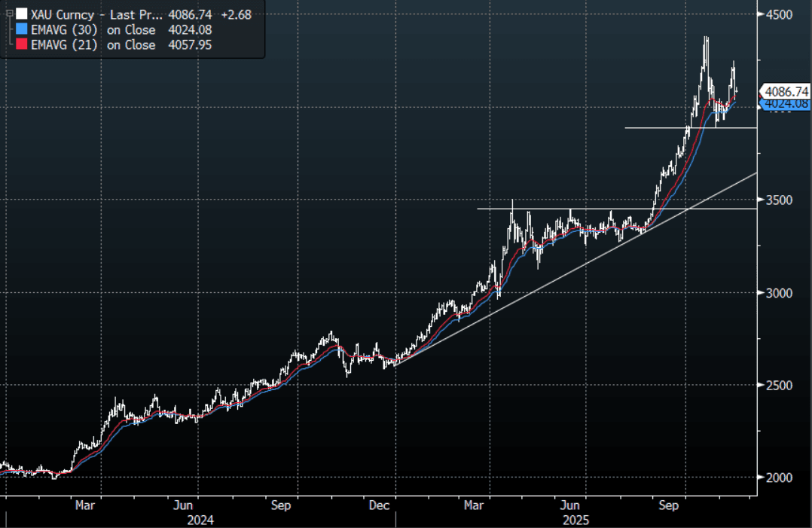Click the white 4086.74 price tag on axis

coord(785,91)
